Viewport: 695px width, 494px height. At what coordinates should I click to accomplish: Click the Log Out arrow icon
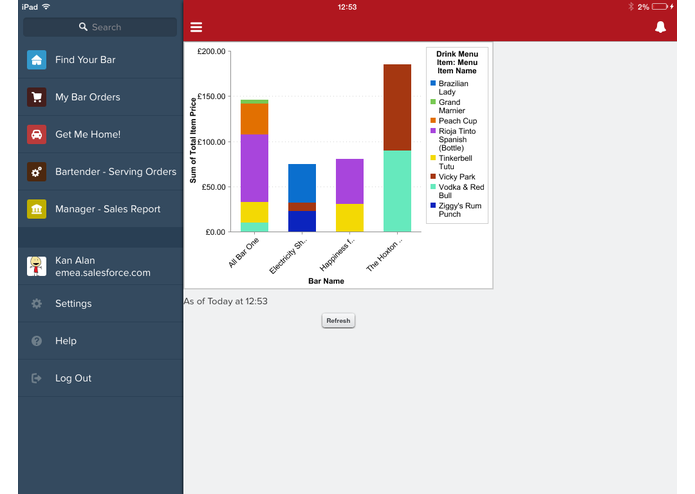coord(36,378)
